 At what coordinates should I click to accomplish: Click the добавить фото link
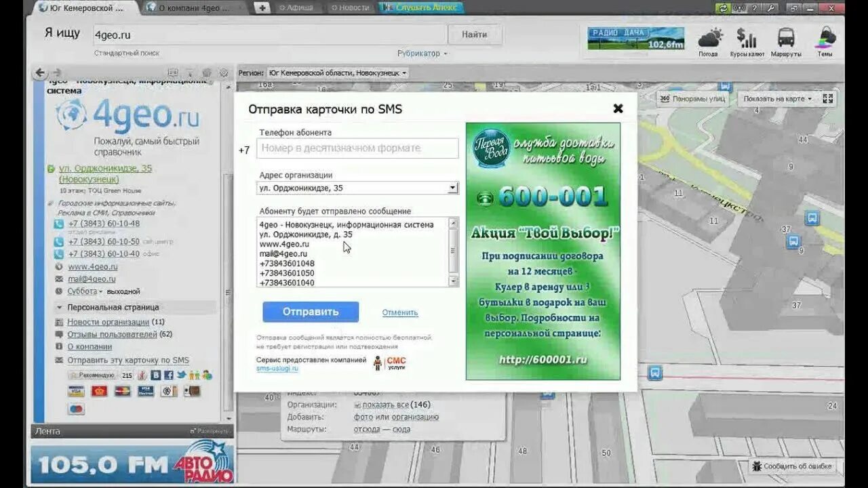pyautogui.click(x=363, y=417)
